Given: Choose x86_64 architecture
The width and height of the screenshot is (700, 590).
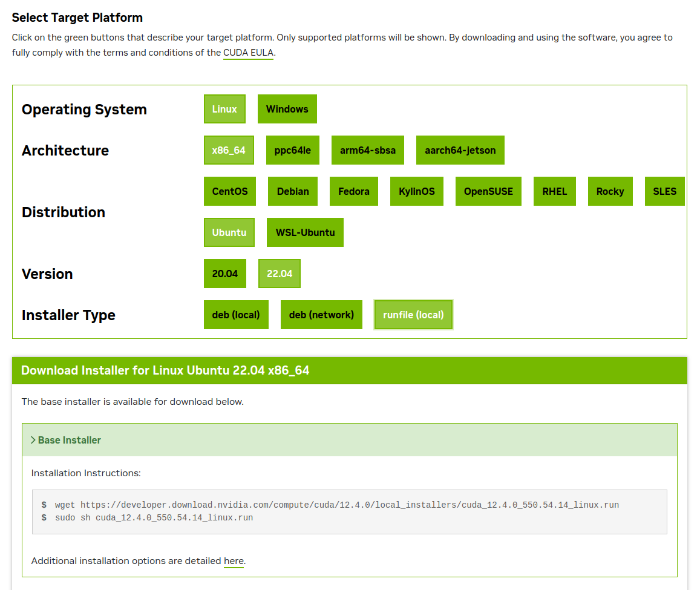Looking at the screenshot, I should pyautogui.click(x=229, y=150).
